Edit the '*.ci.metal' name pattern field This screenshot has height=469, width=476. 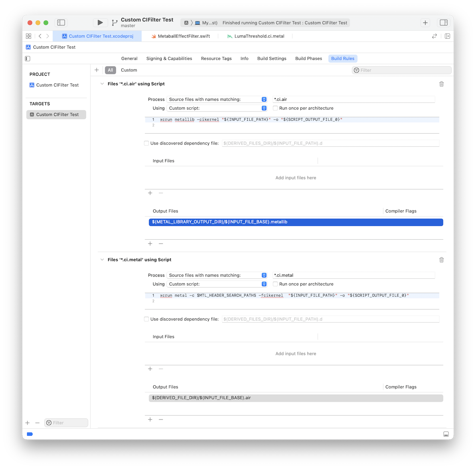354,275
